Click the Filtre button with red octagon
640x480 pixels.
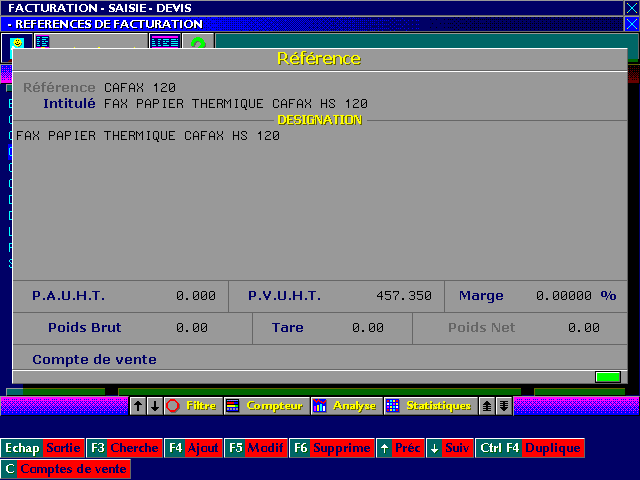pyautogui.click(x=193, y=406)
